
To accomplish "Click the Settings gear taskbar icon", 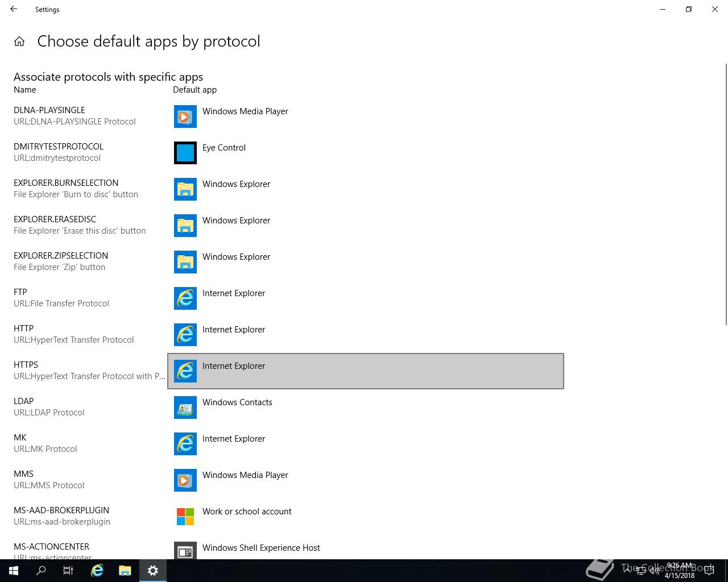I will tap(153, 571).
